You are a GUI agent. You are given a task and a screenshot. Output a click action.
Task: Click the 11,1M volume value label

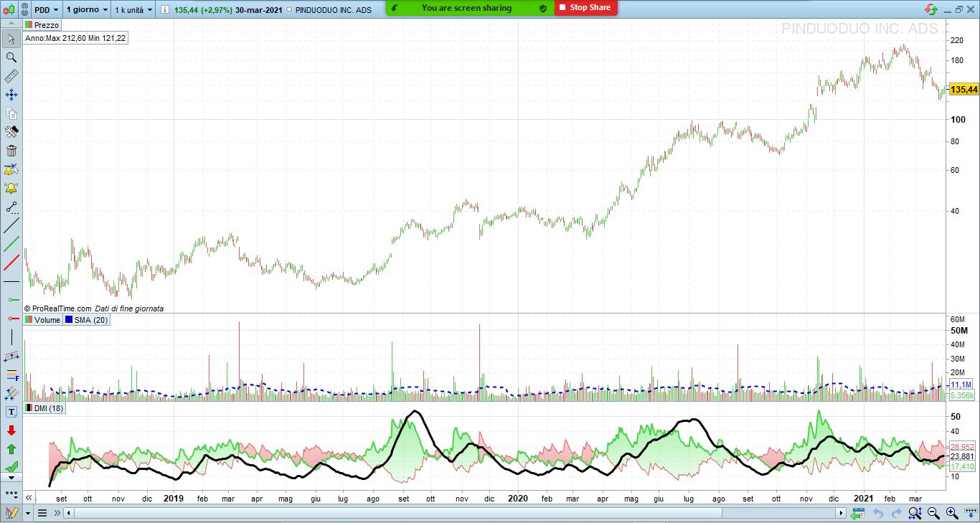coord(961,385)
